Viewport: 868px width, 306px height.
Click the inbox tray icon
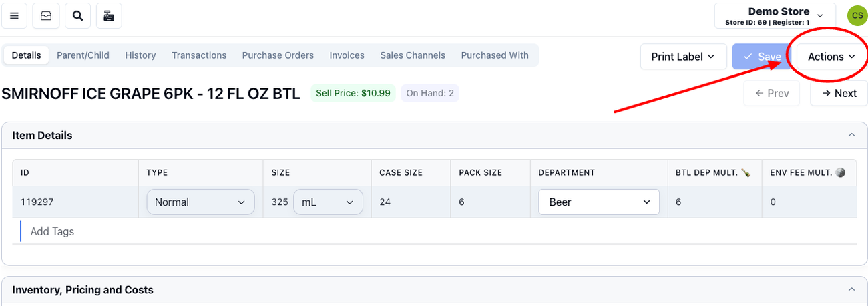click(x=46, y=16)
